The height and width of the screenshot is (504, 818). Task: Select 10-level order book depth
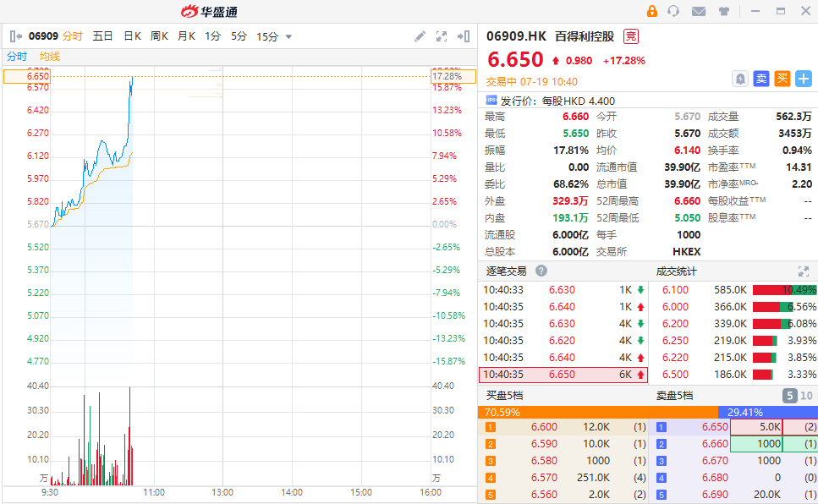pos(806,396)
